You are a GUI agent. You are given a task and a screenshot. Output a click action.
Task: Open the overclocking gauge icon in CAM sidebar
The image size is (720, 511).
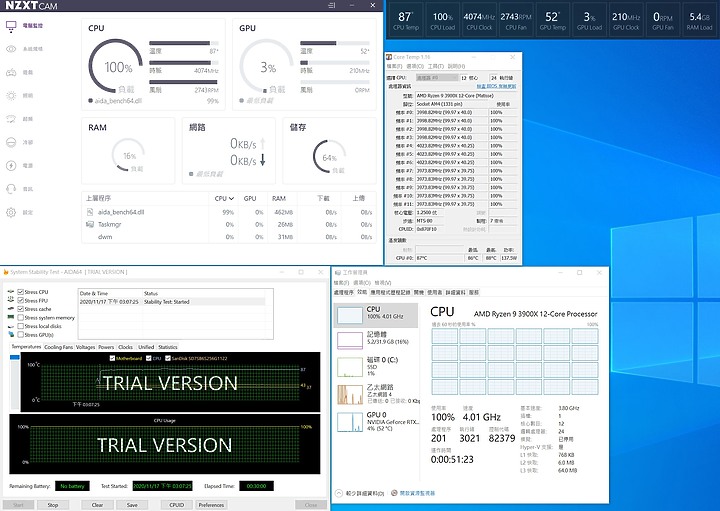click(x=11, y=119)
